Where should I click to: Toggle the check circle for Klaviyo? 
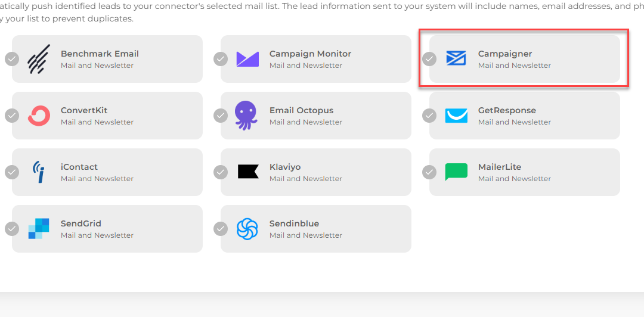[221, 172]
